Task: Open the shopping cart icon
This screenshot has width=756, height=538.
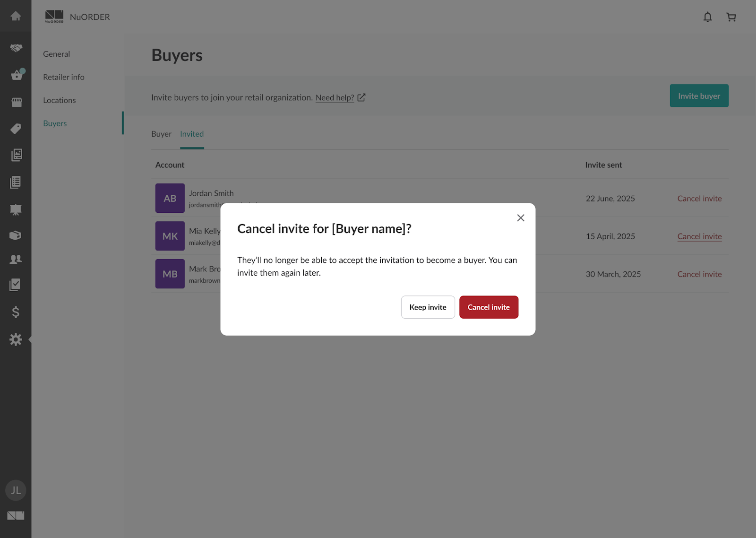Action: point(731,17)
